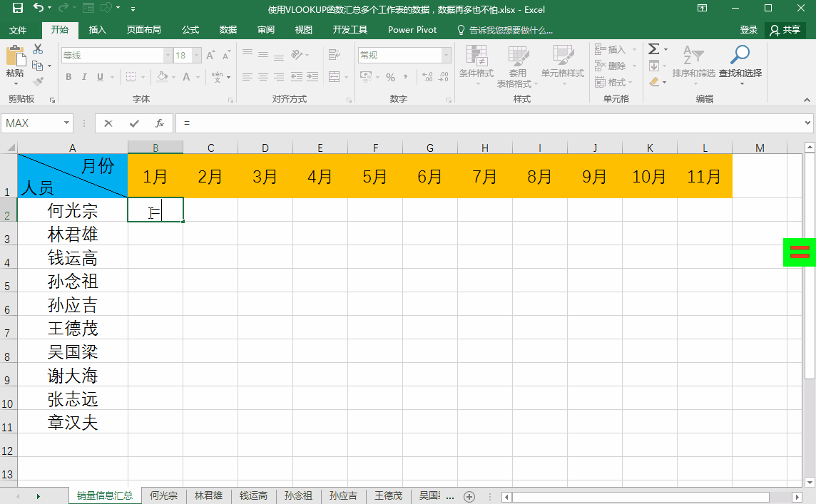Apply percent style to the cell
The image size is (816, 504).
390,77
